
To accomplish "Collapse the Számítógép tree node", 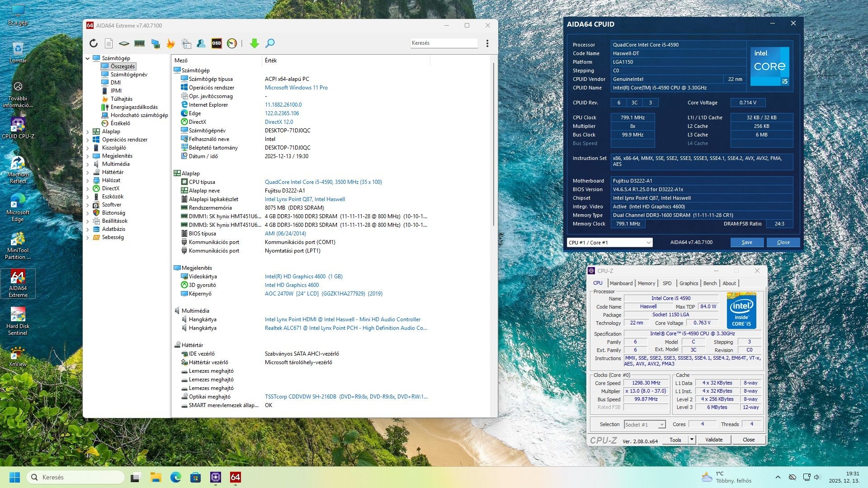I will (88, 58).
